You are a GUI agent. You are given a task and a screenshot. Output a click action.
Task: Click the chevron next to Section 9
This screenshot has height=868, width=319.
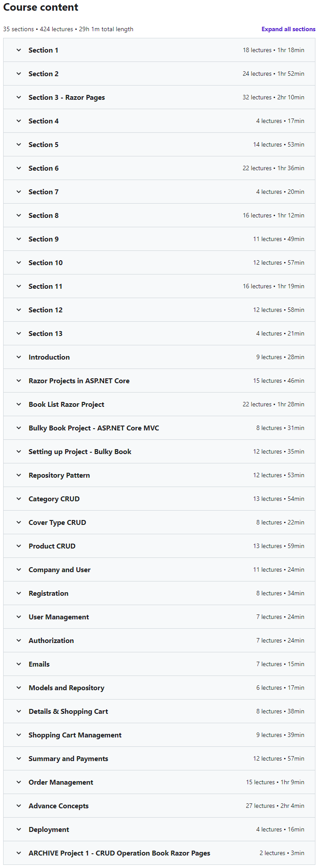point(19,239)
